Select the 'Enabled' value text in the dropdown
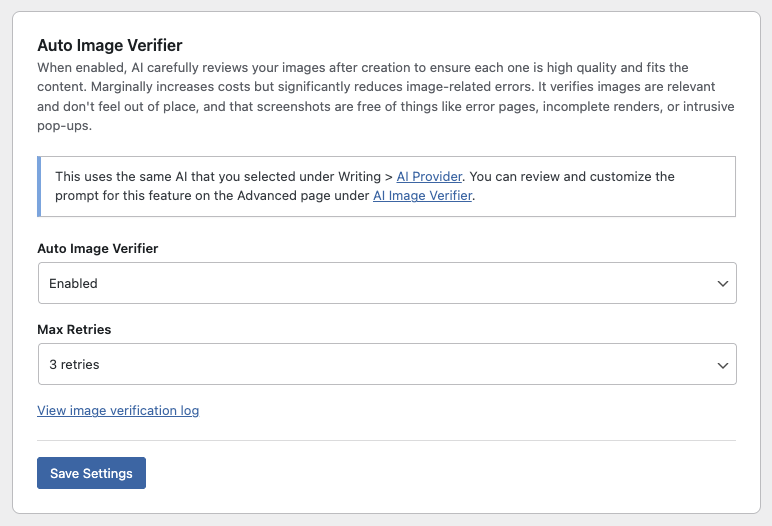The width and height of the screenshot is (772, 526). coord(74,284)
